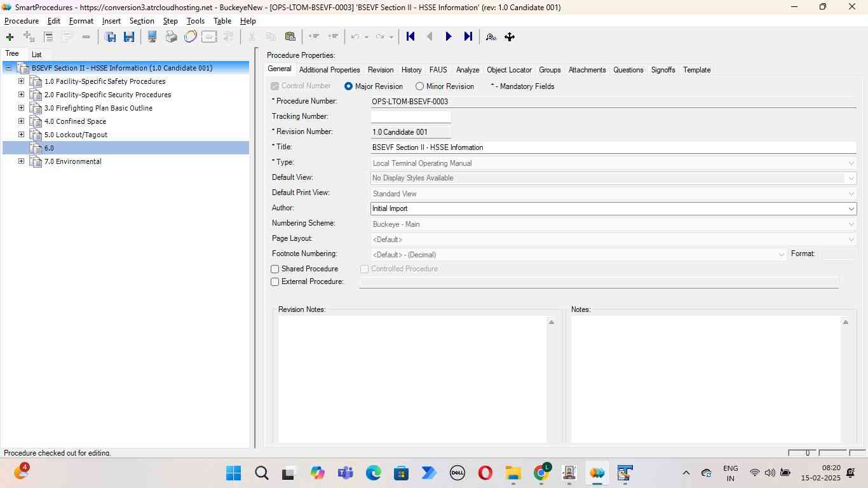Image resolution: width=868 pixels, height=488 pixels.
Task: Select the Minor Revision radio button
Action: [419, 86]
